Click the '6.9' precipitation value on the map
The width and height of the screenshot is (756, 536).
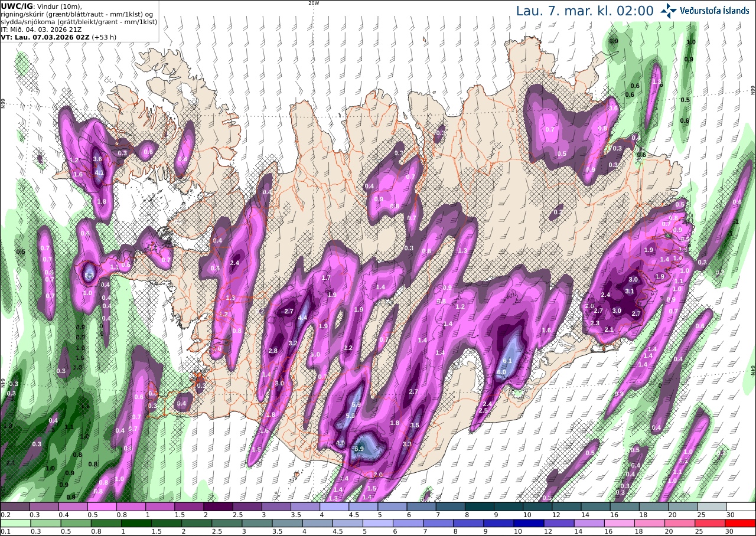click(359, 449)
